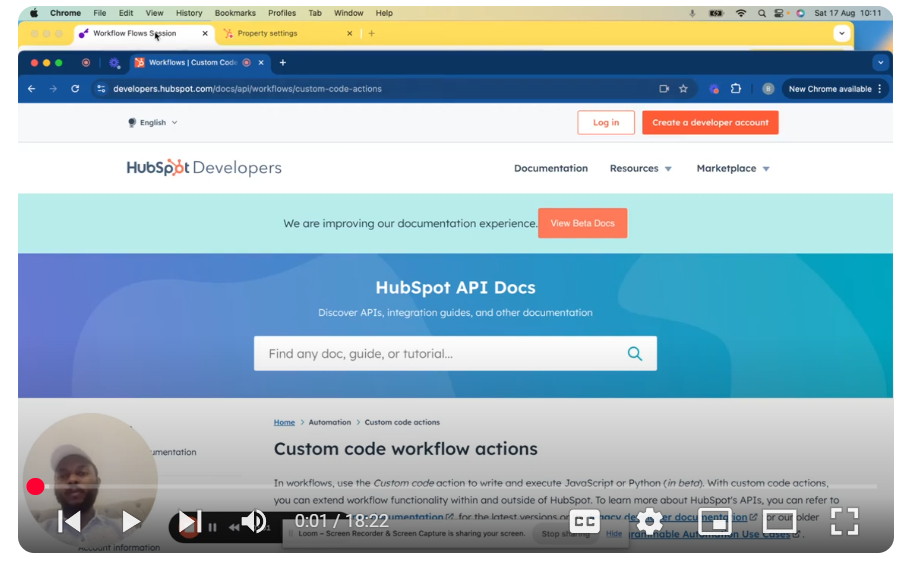Open the Bookmarks menu
Screen dimensions: 905x562
(x=235, y=13)
